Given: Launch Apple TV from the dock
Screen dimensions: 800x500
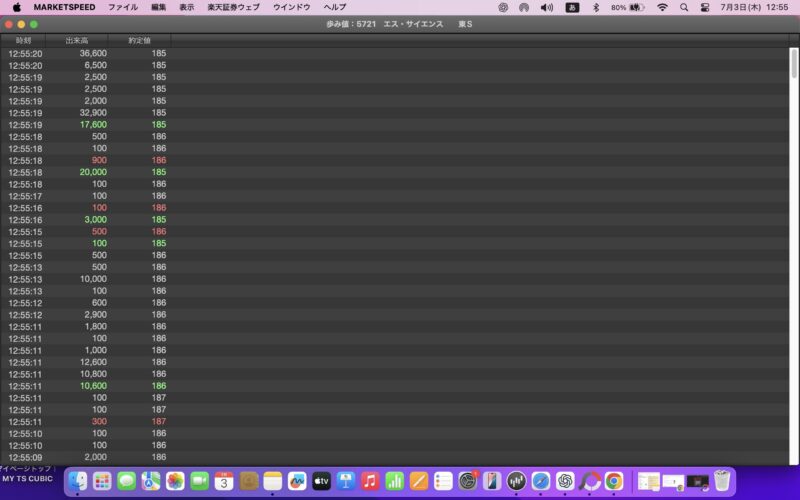Looking at the screenshot, I should click(321, 481).
